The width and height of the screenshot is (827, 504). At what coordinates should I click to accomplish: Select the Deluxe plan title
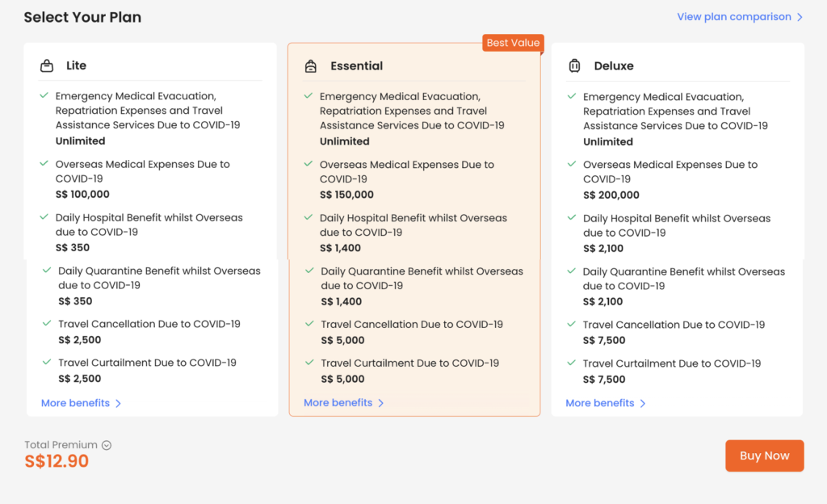click(614, 66)
